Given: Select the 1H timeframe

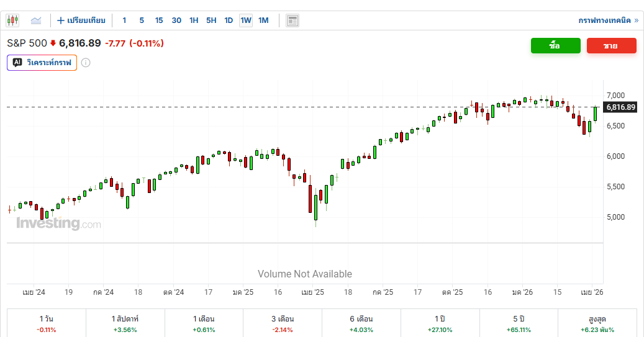Looking at the screenshot, I should (x=194, y=20).
